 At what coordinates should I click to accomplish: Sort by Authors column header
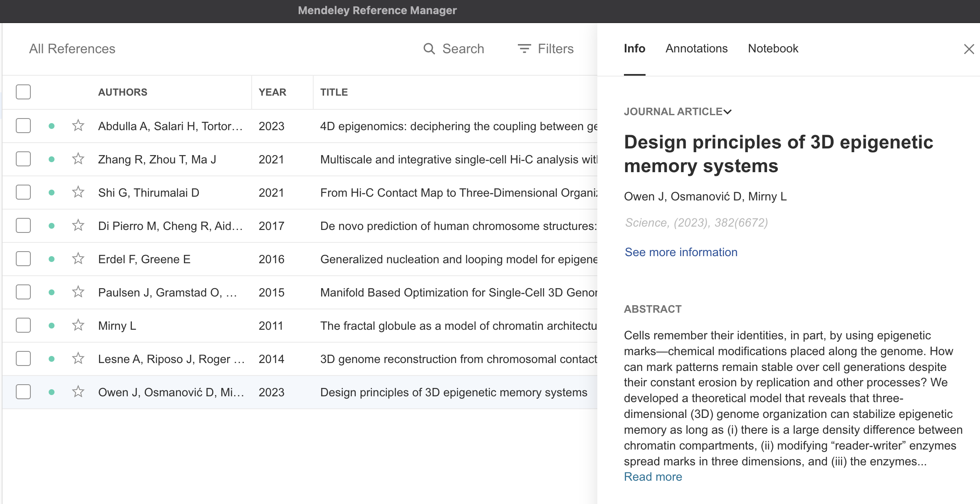pyautogui.click(x=123, y=92)
